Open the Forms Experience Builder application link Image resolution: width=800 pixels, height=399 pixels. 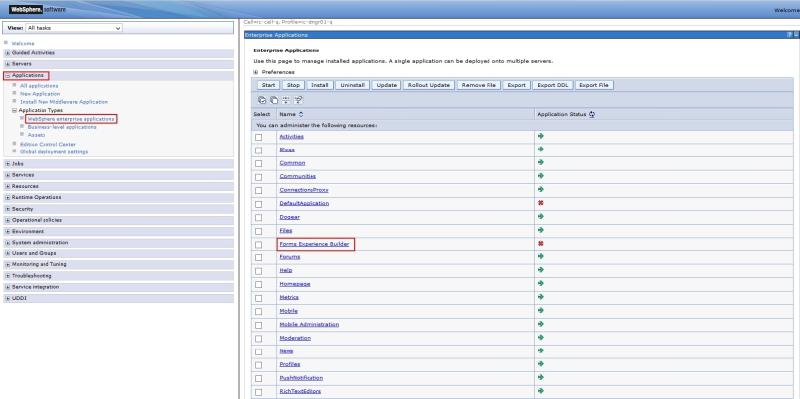click(314, 244)
